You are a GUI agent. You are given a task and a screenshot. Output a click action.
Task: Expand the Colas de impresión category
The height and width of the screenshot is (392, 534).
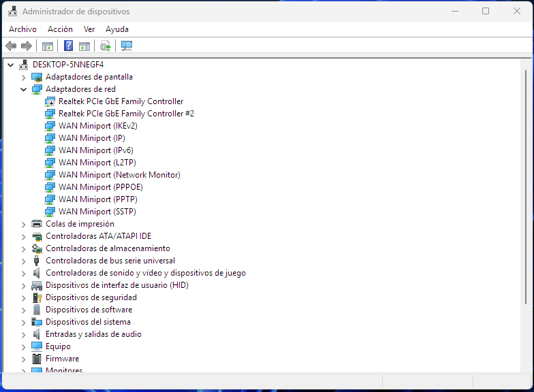point(23,224)
